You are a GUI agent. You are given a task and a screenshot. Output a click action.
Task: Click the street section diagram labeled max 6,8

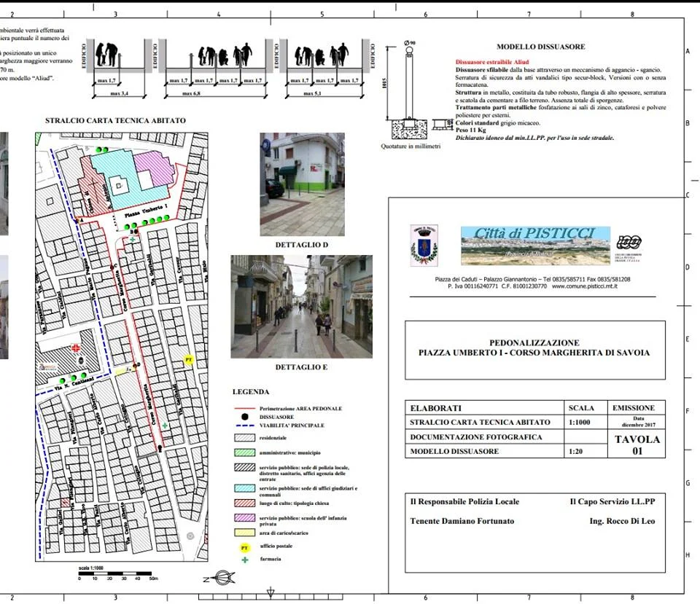216,68
